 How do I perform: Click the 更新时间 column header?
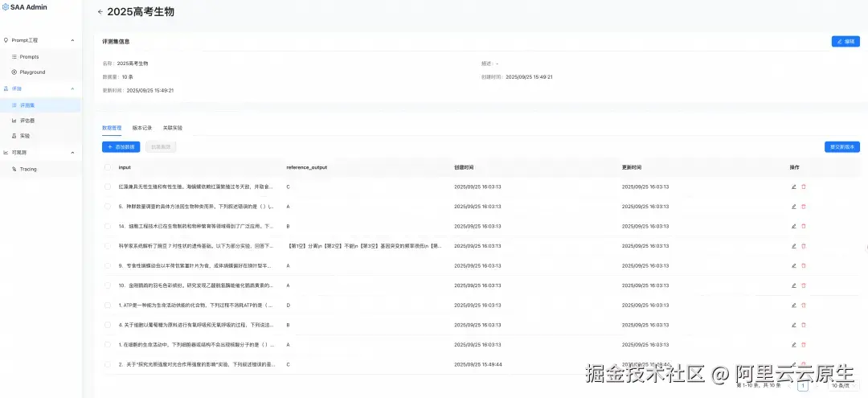pyautogui.click(x=632, y=167)
